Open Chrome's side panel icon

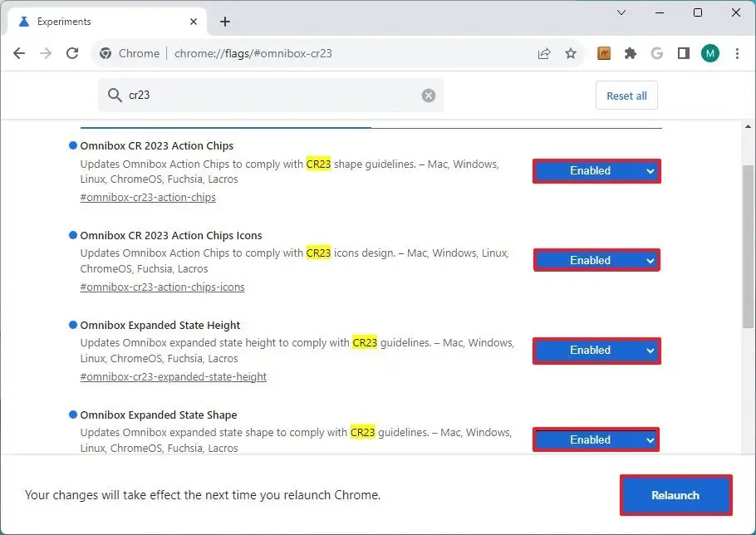tap(683, 52)
